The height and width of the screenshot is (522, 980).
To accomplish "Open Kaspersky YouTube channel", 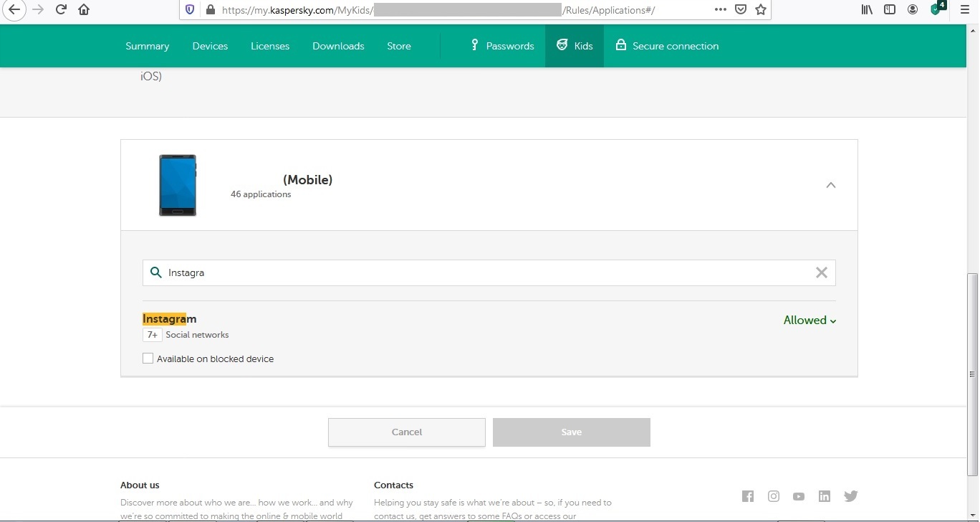I will (x=799, y=496).
